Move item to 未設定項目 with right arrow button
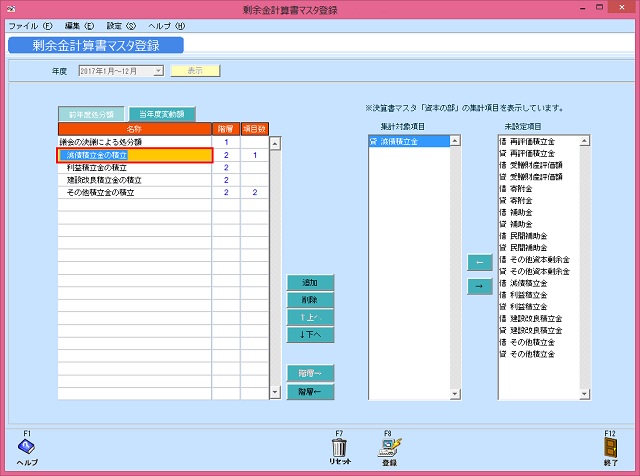Viewport: 640px width, 476px height. click(480, 286)
